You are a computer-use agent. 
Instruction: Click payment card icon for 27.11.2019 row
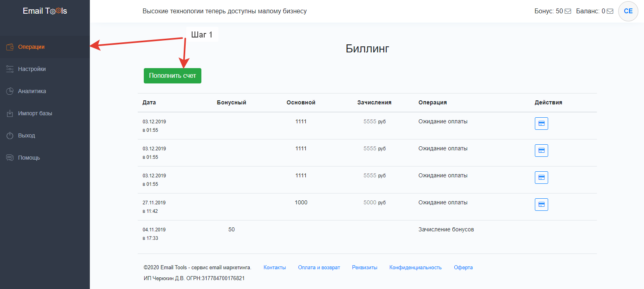541,205
